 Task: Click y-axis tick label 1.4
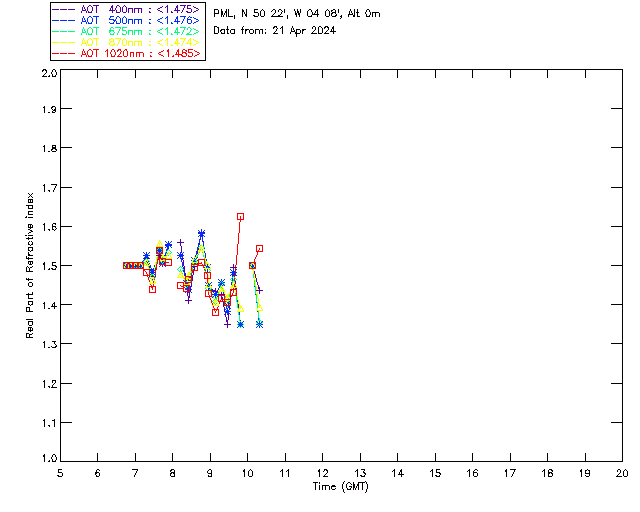click(49, 305)
